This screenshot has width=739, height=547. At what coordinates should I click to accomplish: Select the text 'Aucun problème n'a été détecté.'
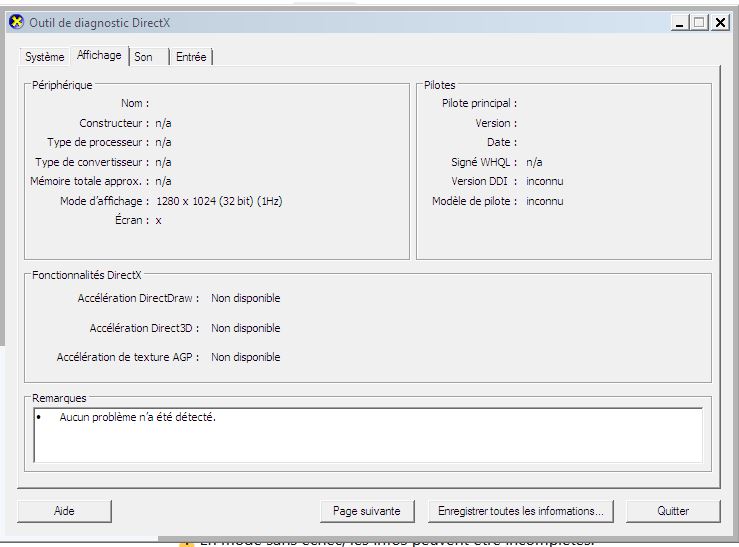[138, 417]
